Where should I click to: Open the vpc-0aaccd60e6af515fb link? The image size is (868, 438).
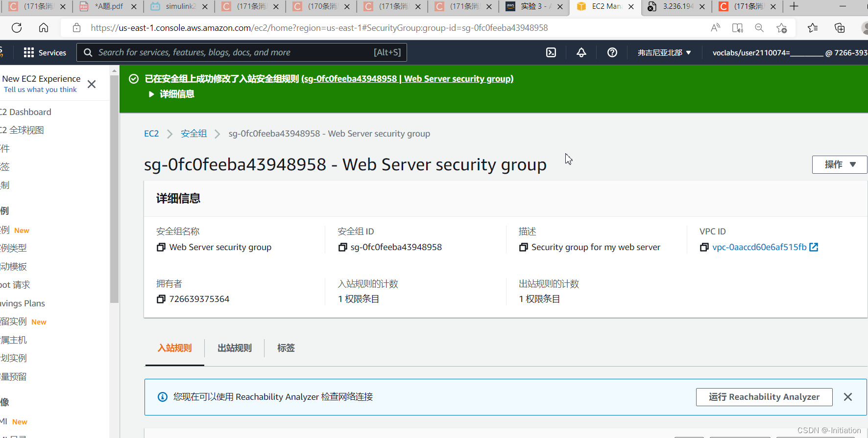point(759,247)
